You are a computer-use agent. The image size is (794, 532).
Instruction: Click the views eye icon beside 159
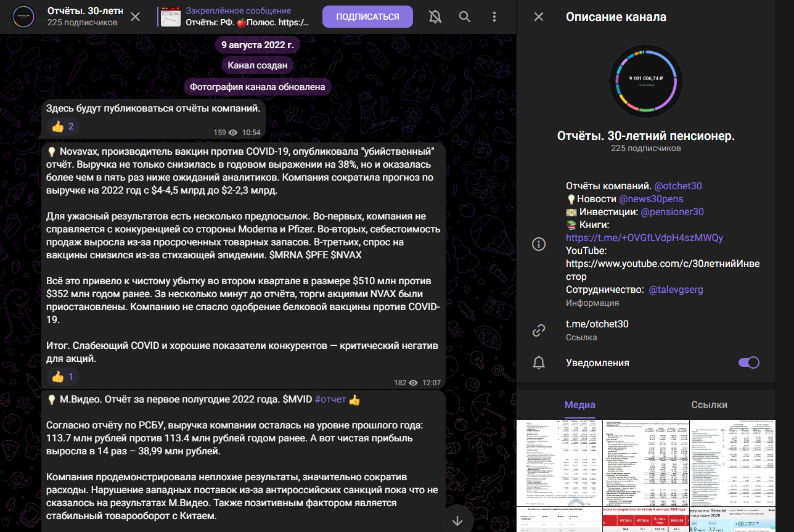tap(233, 133)
